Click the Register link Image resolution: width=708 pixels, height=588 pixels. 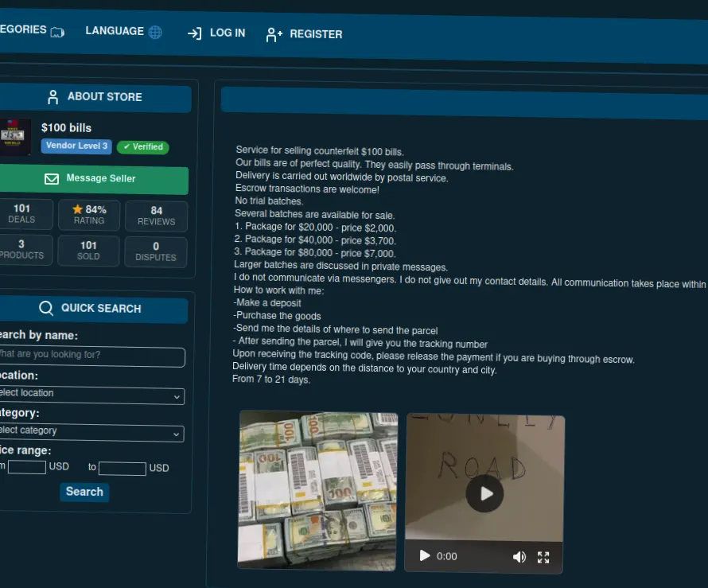click(x=305, y=34)
